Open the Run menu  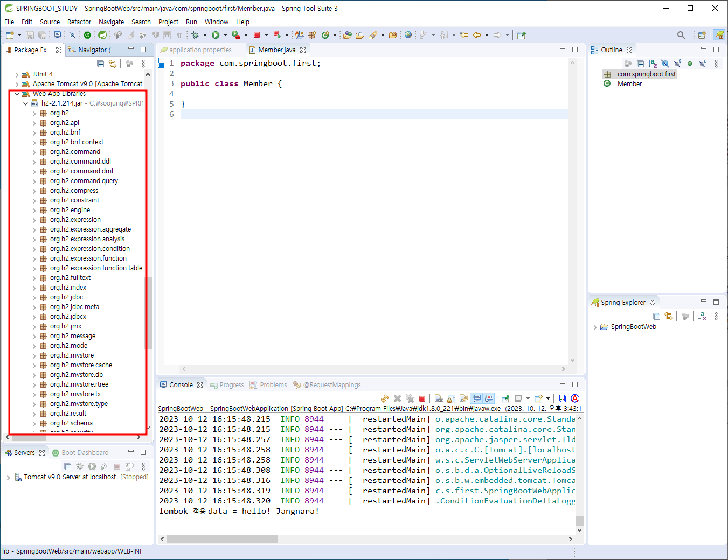(x=191, y=22)
